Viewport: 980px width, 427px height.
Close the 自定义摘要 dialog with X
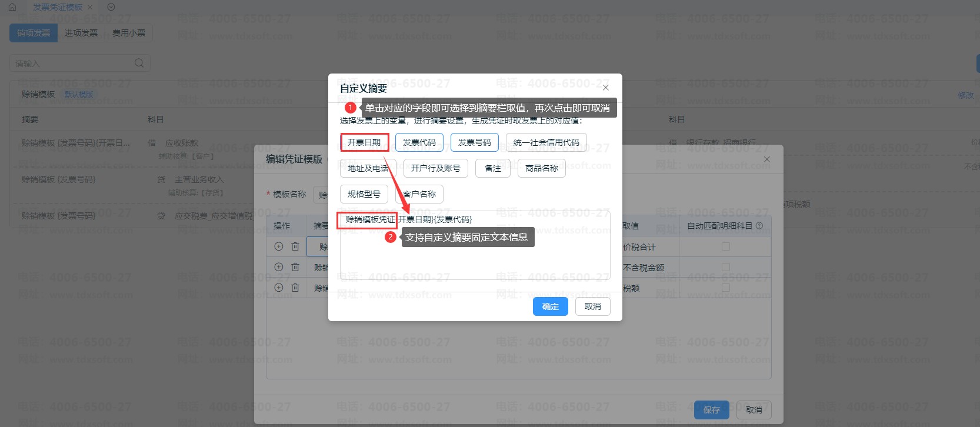pos(606,88)
